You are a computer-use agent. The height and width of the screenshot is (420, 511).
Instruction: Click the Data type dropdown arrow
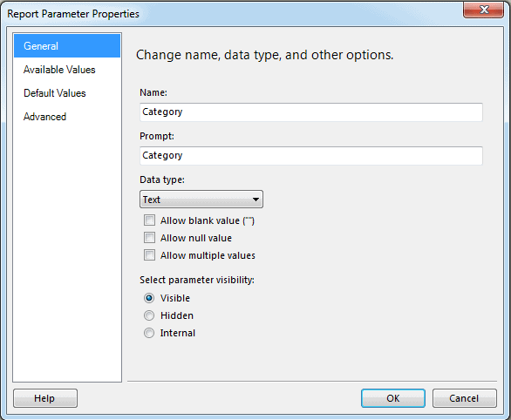[255, 200]
